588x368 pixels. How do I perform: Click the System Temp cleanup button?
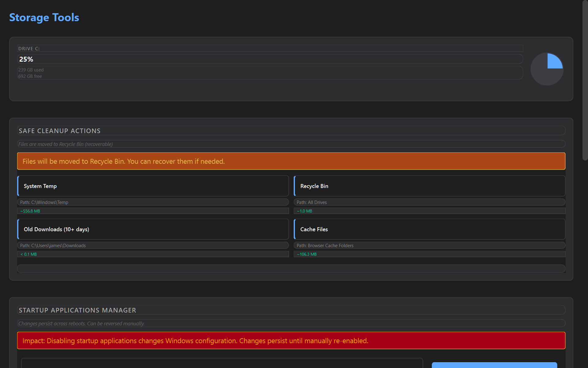[x=153, y=186]
